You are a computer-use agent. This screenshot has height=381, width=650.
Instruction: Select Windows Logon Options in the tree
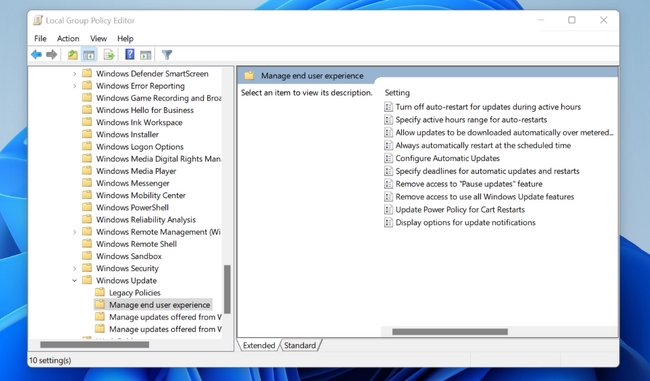pyautogui.click(x=140, y=146)
